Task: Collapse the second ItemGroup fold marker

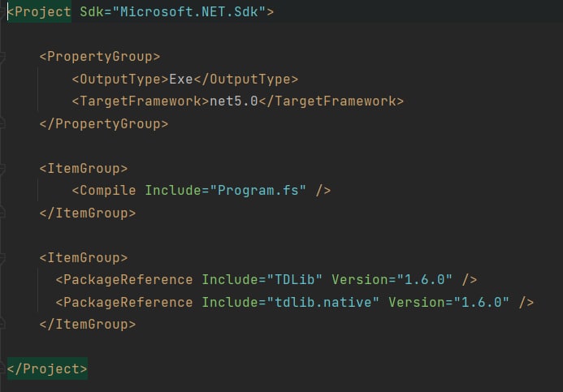Action: [2, 257]
